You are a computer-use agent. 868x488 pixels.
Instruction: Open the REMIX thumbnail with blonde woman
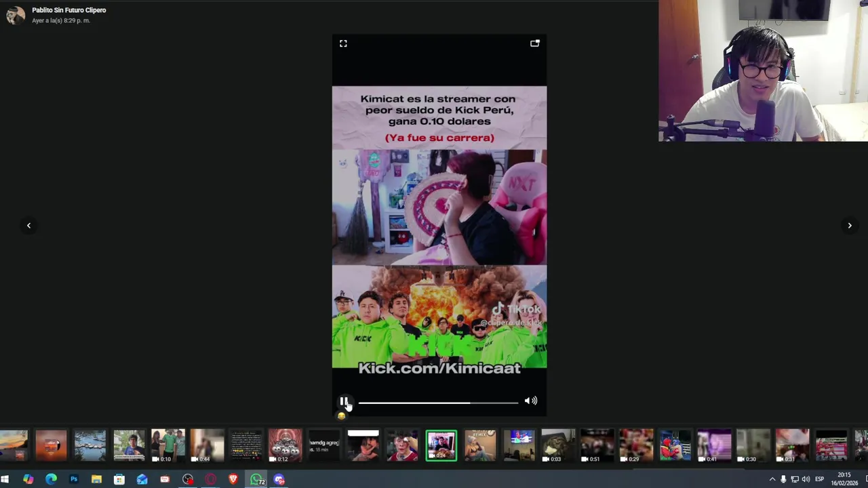480,445
